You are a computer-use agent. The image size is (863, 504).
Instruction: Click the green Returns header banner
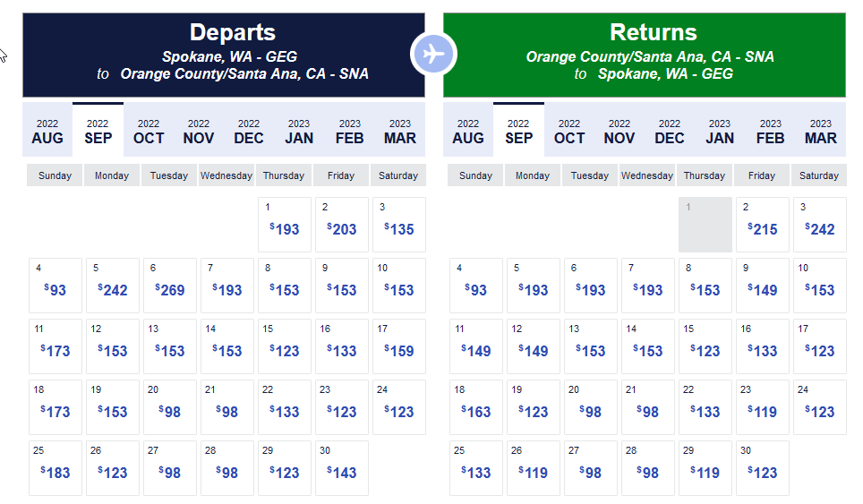(x=654, y=55)
